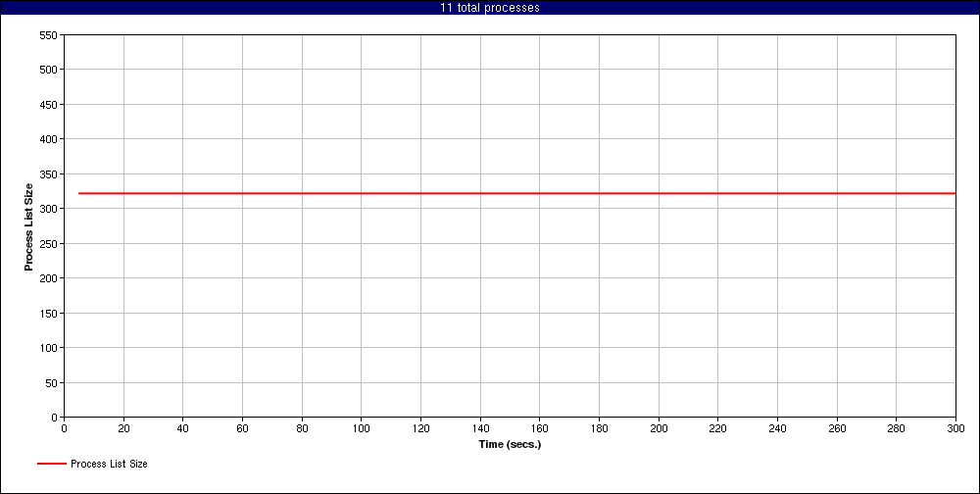
Task: Click the 550 tick on the vertical axis
Action: (x=48, y=35)
